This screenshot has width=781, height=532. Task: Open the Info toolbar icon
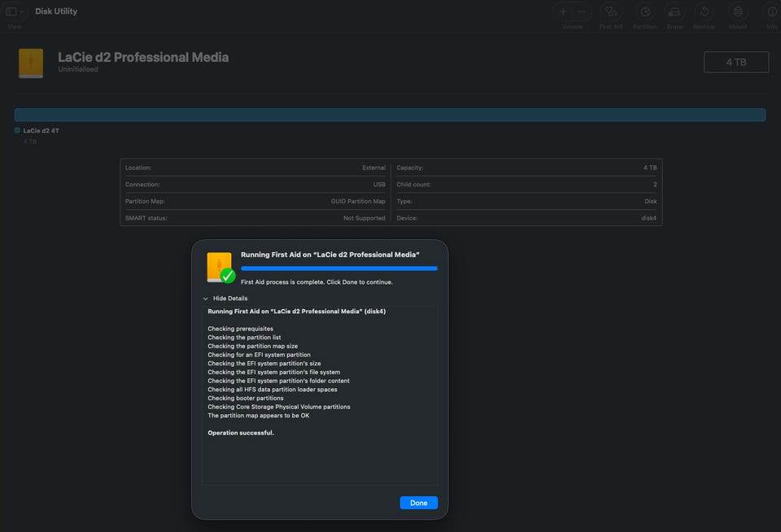click(x=771, y=12)
